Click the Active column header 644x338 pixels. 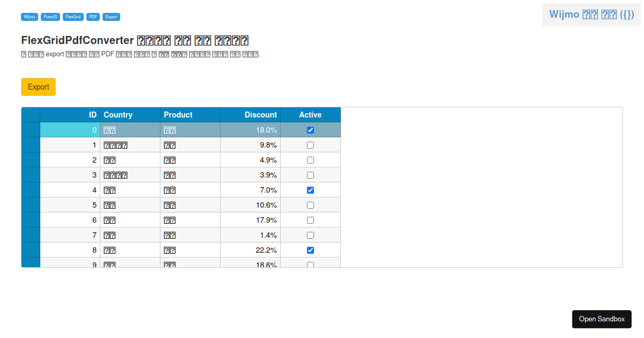coord(310,115)
